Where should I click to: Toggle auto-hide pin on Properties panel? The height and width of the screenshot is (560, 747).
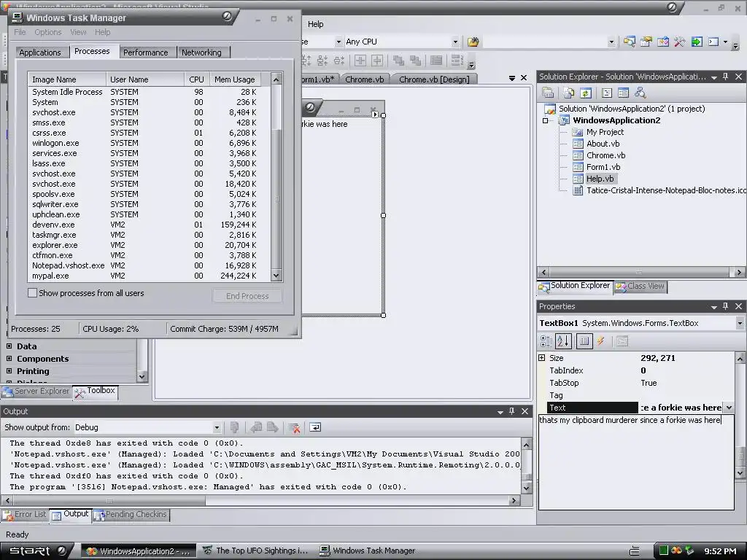tap(726, 306)
